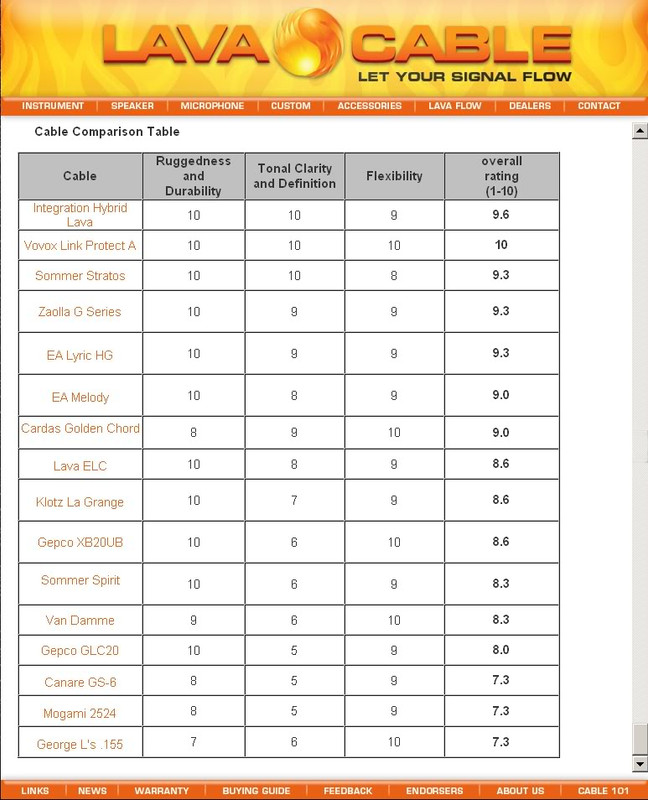This screenshot has width=648, height=800.
Task: Go to the Feedback page
Action: (x=347, y=790)
